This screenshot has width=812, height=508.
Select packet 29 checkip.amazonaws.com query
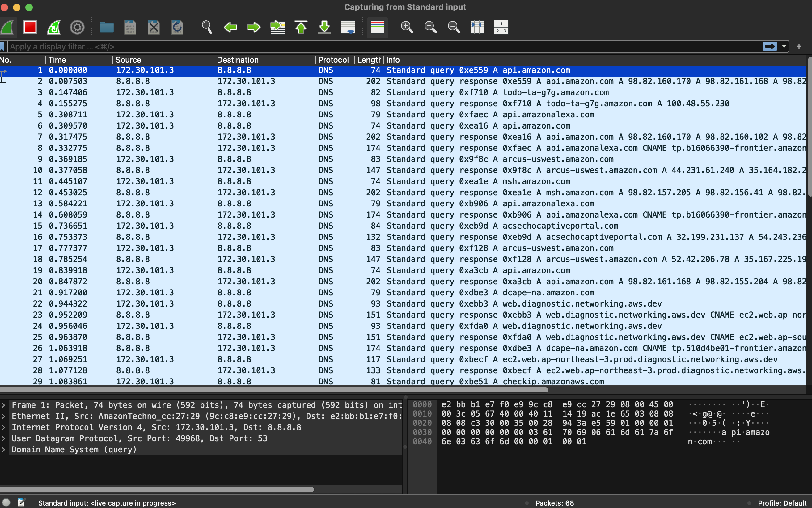coord(403,381)
